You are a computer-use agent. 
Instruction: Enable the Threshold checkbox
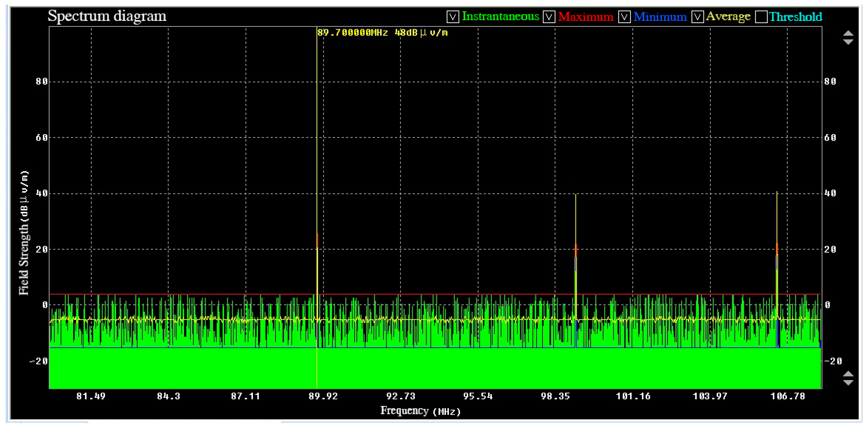point(761,17)
